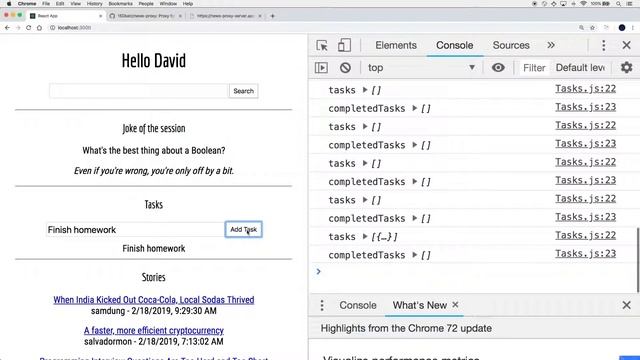Click the Add Task button
Screen dimensions: 640x360
(244, 229)
